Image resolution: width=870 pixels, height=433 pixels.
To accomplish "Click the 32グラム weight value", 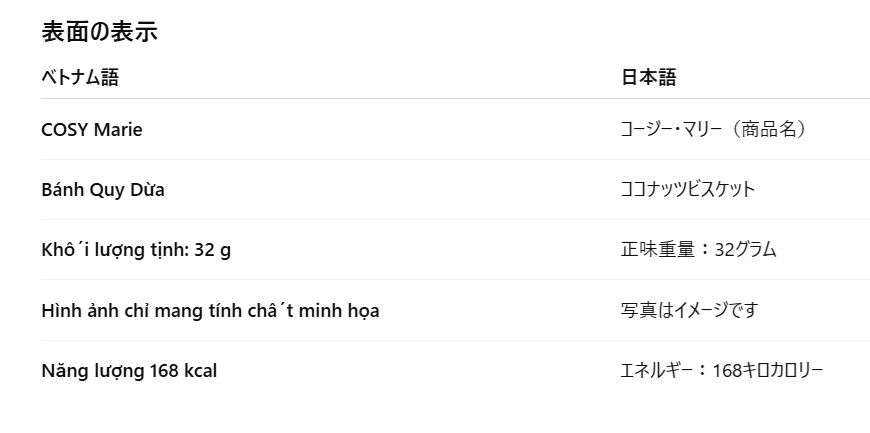I will pyautogui.click(x=746, y=249).
